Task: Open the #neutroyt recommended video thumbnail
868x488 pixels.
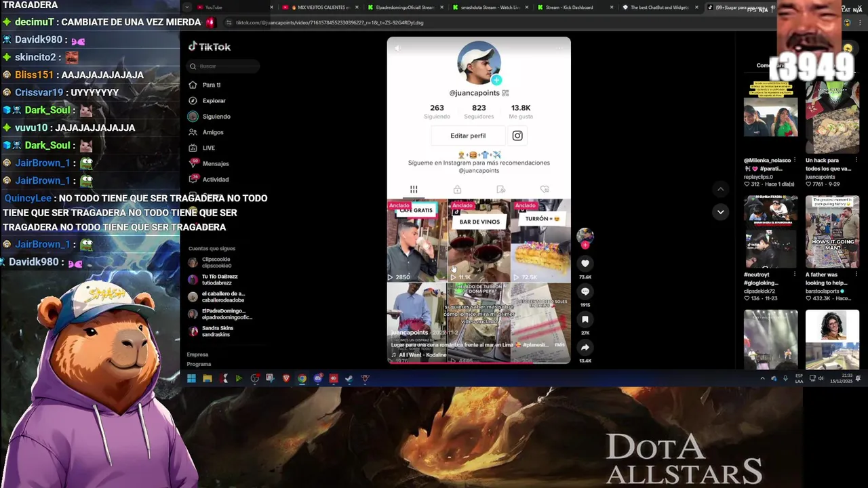Action: (x=771, y=232)
